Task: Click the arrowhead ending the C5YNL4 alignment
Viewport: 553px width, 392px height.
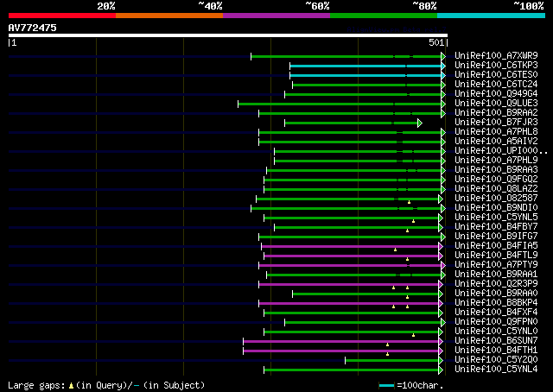Action: point(443,370)
